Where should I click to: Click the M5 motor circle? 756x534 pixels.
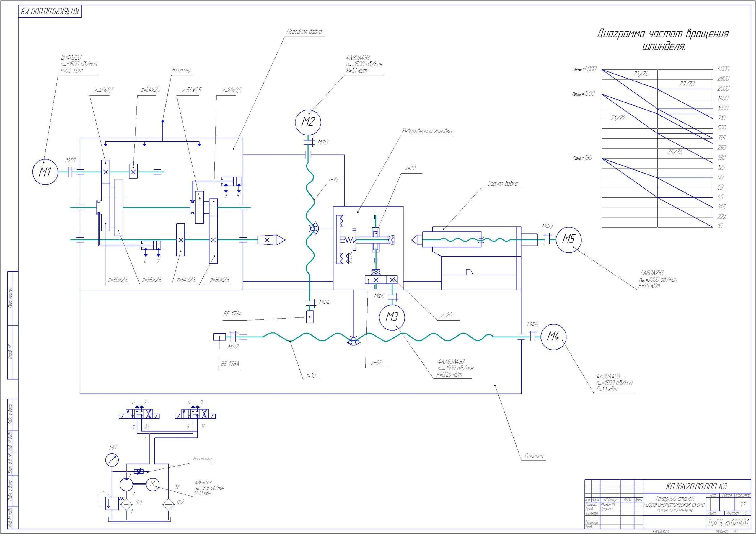point(568,239)
